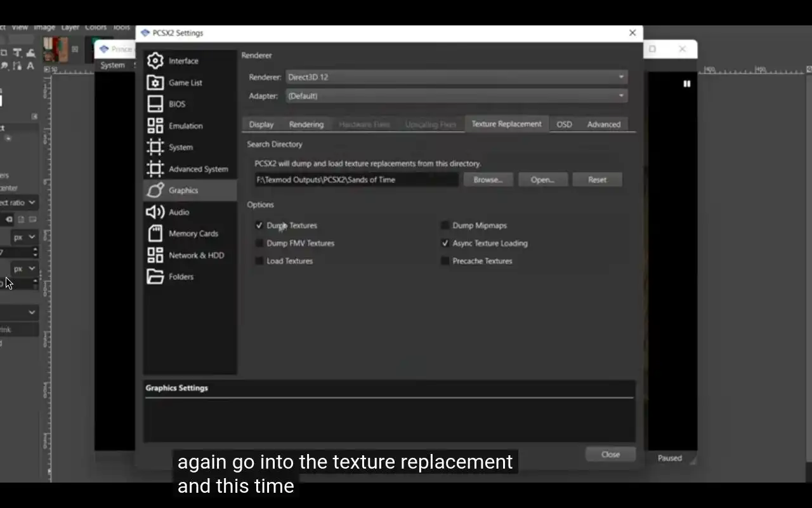This screenshot has width=812, height=508.
Task: Open the Advanced graphics tab
Action: click(603, 124)
